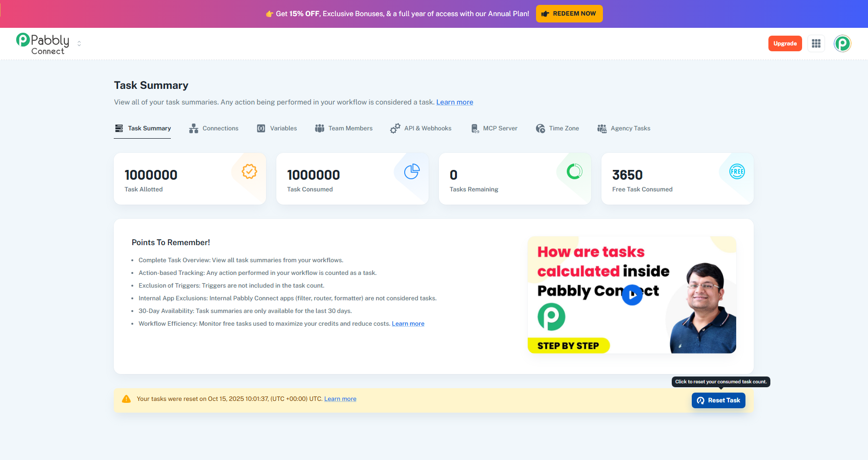Viewport: 868px width, 460px height.
Task: Open the MCP Server tab
Action: [x=494, y=128]
